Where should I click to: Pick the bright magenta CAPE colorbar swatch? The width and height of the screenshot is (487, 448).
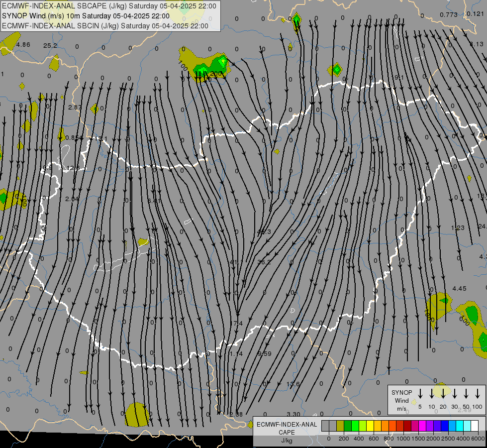click(422, 426)
